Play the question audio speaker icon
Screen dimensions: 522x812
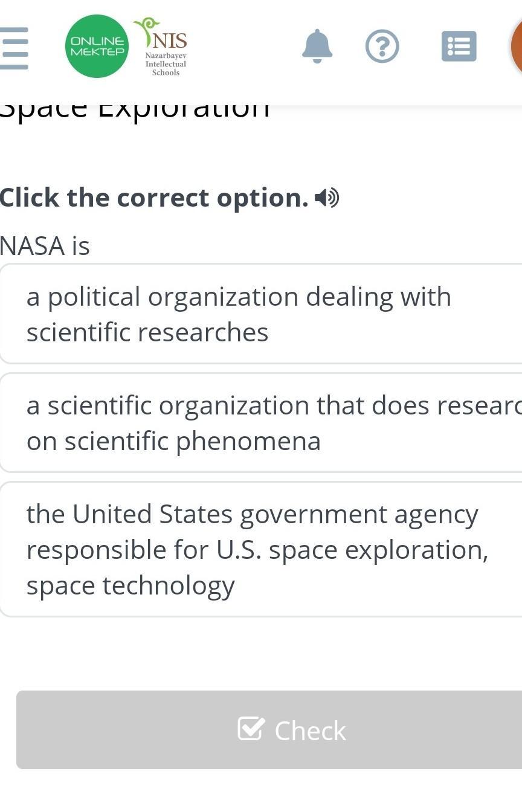(327, 198)
